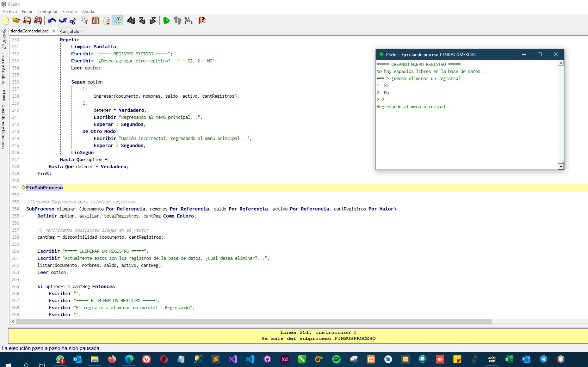The image size is (588, 367).
Task: Click the yellow 'Linea 251, instrucción 1' panel
Action: (x=298, y=336)
